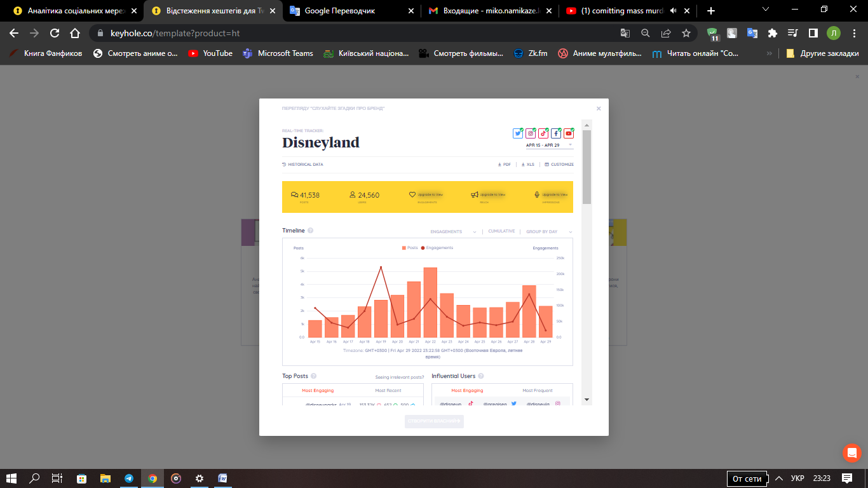Open the APR 15 - APR 29 date range dropdown

[549, 145]
